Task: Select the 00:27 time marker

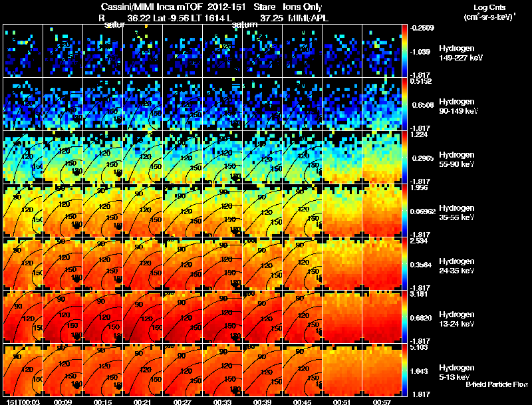Action: click(x=182, y=402)
